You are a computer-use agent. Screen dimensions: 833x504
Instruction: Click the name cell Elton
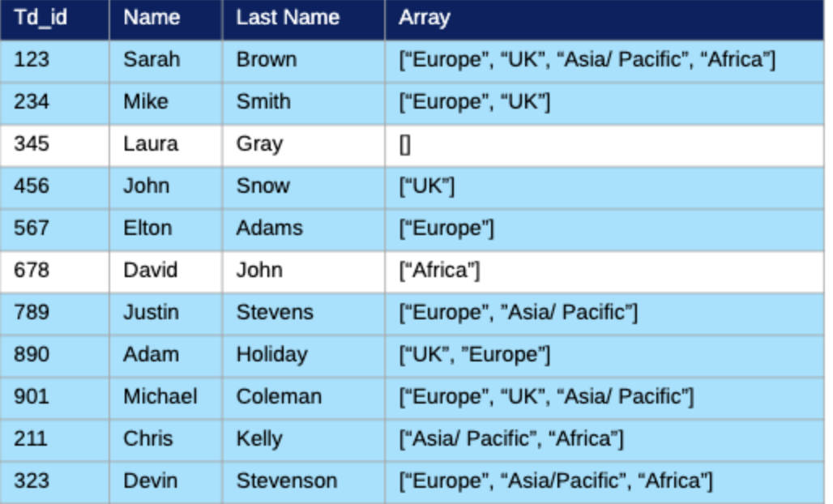tap(147, 229)
